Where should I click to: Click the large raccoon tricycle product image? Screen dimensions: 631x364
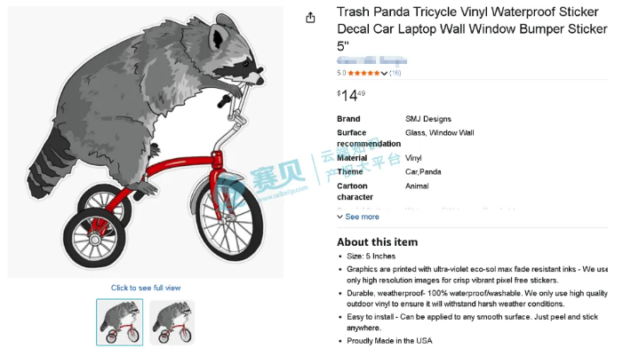[x=146, y=142]
